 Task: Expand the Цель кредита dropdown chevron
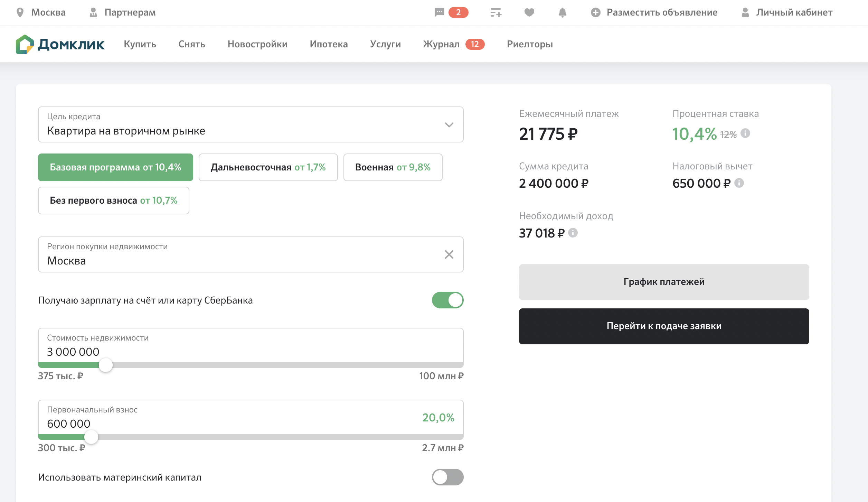point(449,125)
